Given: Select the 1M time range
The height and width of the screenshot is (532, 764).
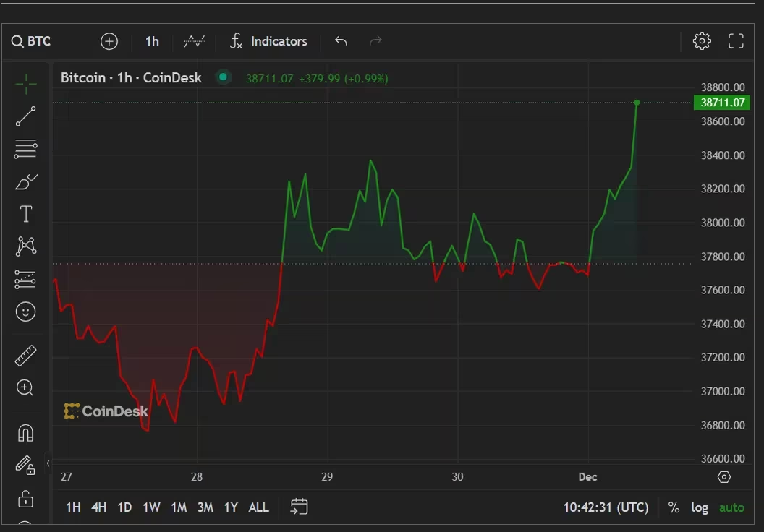Looking at the screenshot, I should 179,507.
